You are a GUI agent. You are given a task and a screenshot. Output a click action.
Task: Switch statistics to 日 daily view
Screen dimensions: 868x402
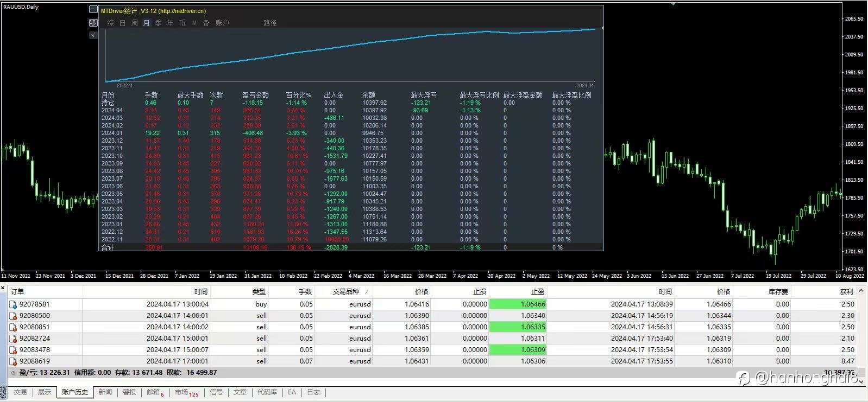click(122, 23)
